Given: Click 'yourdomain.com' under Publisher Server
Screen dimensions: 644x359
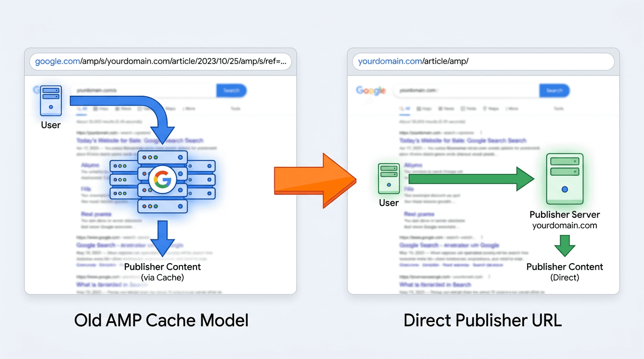Looking at the screenshot, I should 564,225.
